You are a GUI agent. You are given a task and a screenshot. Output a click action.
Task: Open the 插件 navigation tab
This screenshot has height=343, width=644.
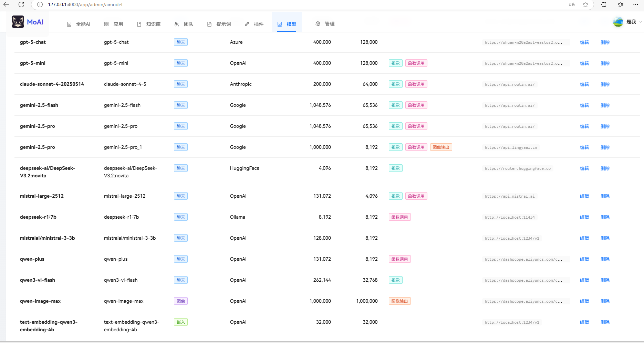coord(254,24)
